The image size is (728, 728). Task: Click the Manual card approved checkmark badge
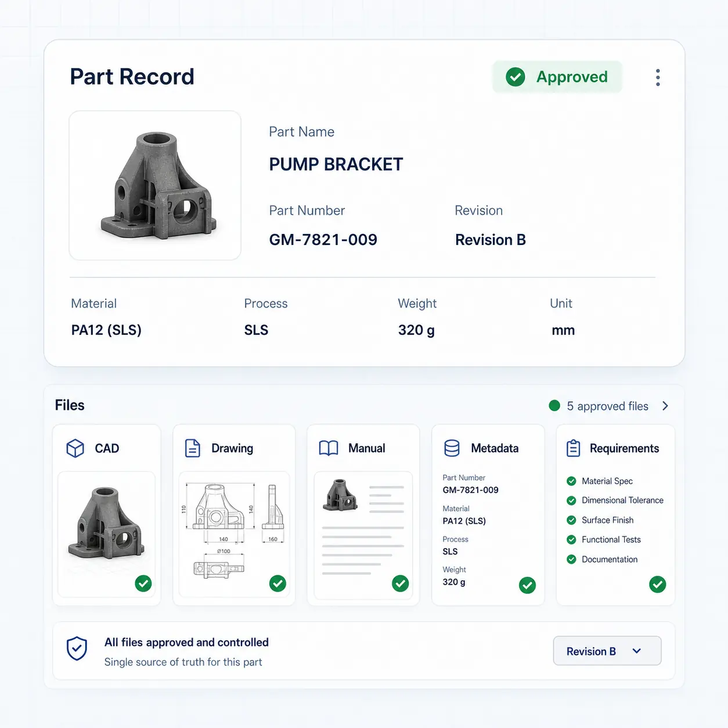(x=401, y=583)
